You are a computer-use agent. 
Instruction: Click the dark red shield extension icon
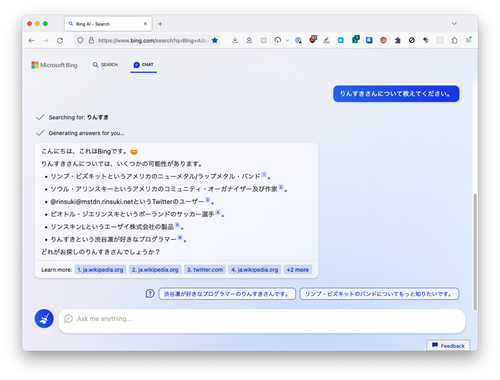coord(313,40)
